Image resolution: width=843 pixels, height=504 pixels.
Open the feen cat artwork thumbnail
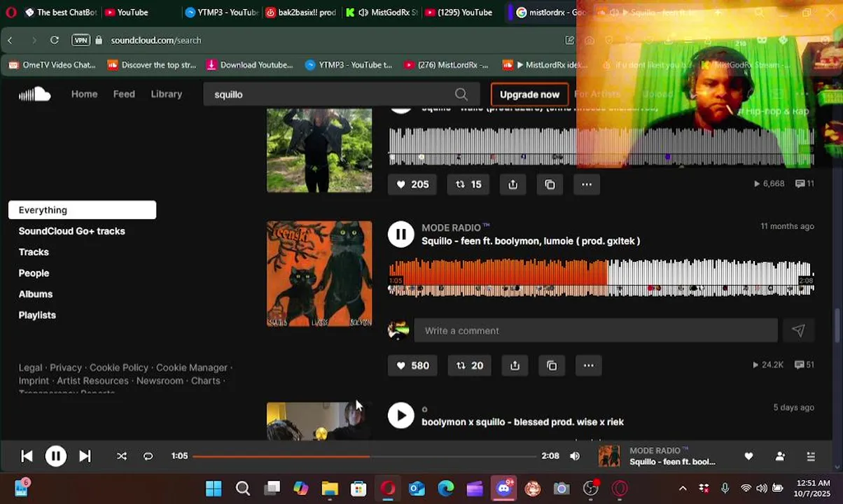click(319, 274)
